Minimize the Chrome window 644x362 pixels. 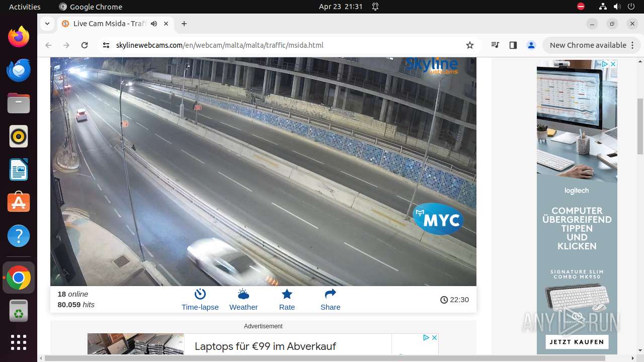pos(592,24)
